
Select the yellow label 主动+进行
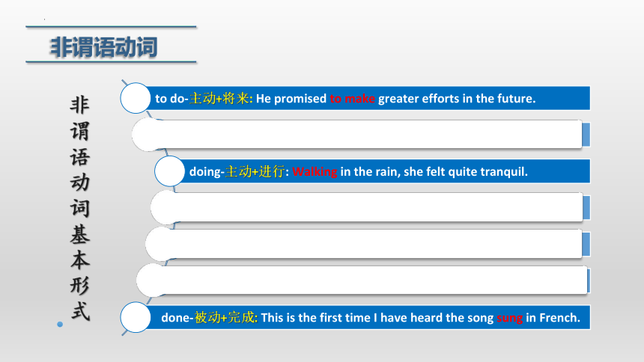tap(255, 171)
